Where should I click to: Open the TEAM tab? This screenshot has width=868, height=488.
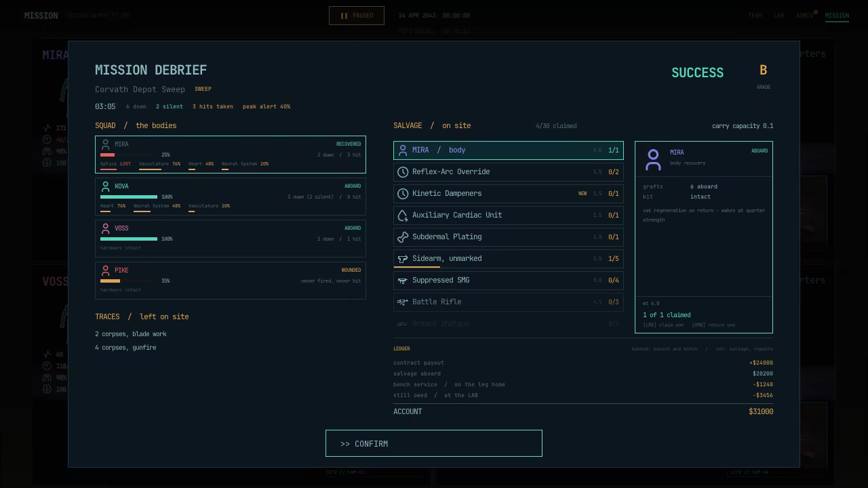pos(755,16)
